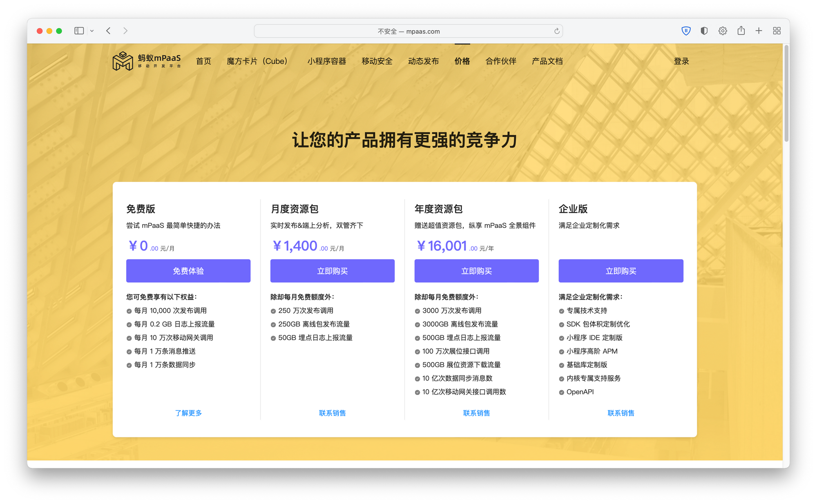The height and width of the screenshot is (504, 817).
Task: Click the 年度资源包 plan title
Action: pyautogui.click(x=439, y=209)
